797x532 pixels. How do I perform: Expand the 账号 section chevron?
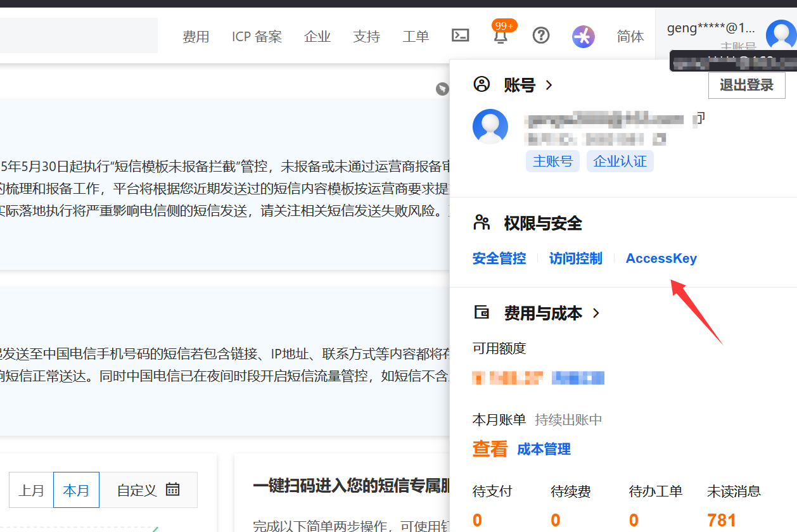click(549, 85)
